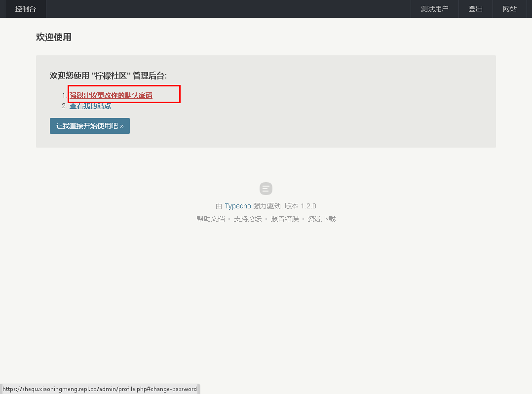This screenshot has height=394, width=532.
Task: Click 登出 to log out
Action: [475, 9]
